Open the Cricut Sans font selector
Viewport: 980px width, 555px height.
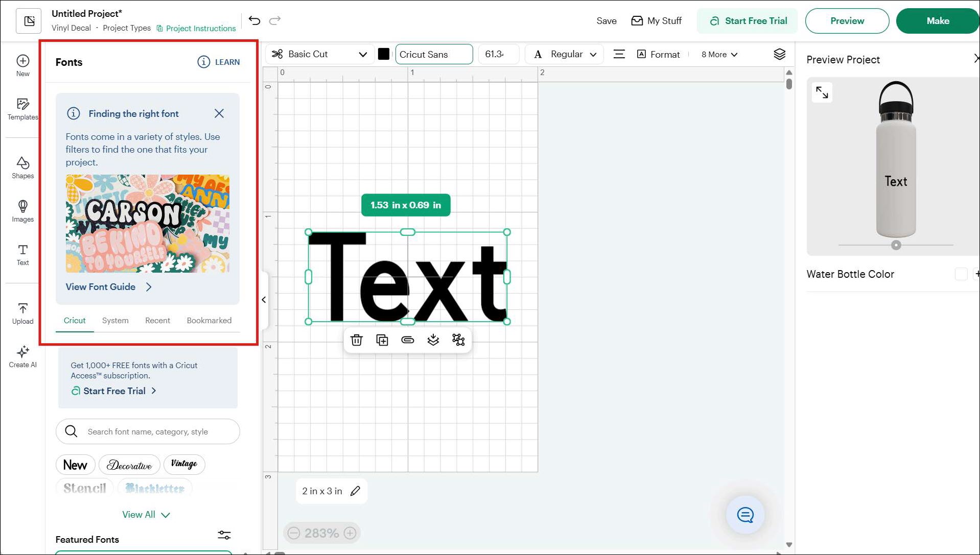(x=434, y=54)
